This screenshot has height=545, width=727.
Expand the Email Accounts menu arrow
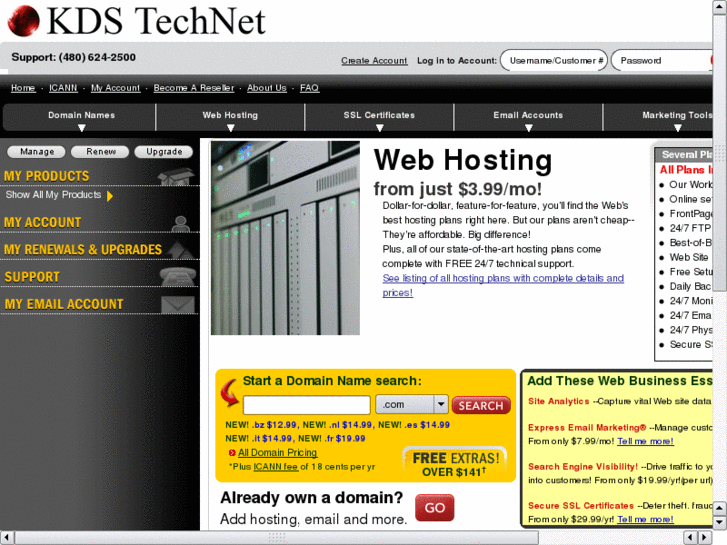[529, 128]
